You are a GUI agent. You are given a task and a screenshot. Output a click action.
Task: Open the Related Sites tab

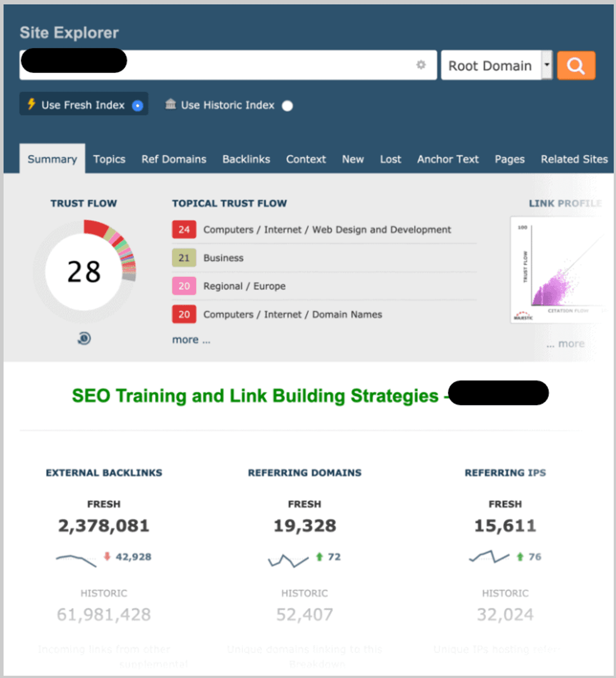pos(574,159)
